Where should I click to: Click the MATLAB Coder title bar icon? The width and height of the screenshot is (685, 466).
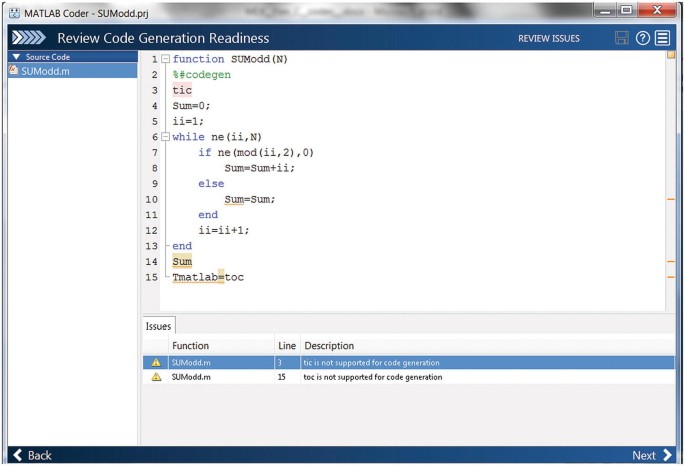(x=13, y=10)
